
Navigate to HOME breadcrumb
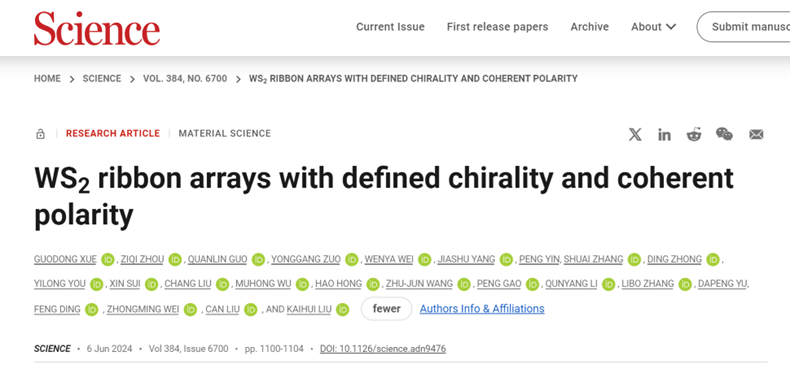47,79
